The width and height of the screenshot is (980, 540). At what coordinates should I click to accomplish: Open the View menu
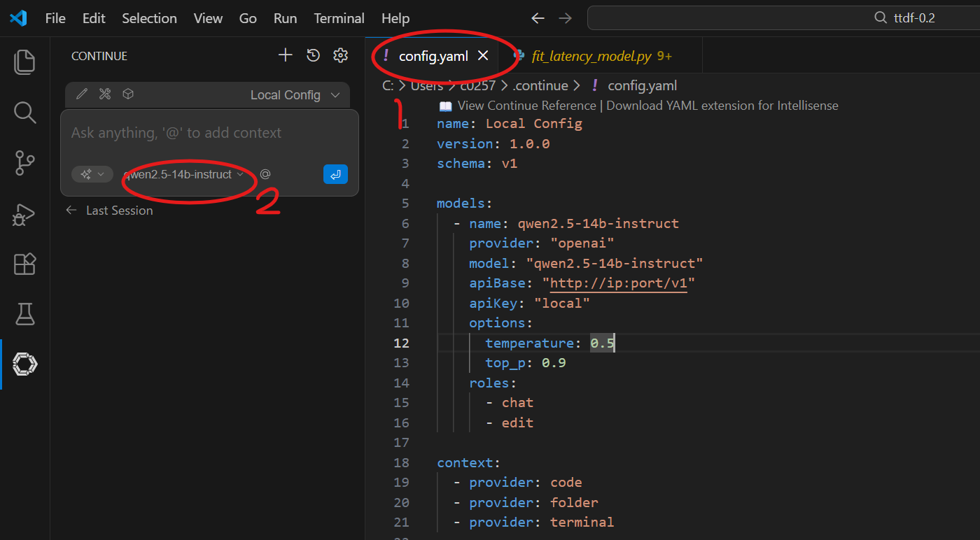[x=208, y=18]
